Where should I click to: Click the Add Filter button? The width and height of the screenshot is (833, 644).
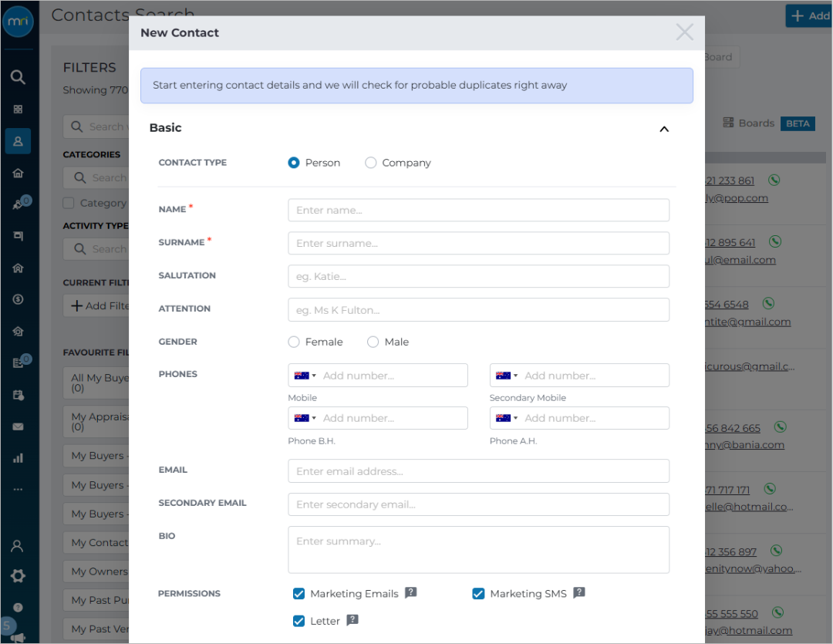click(x=96, y=305)
